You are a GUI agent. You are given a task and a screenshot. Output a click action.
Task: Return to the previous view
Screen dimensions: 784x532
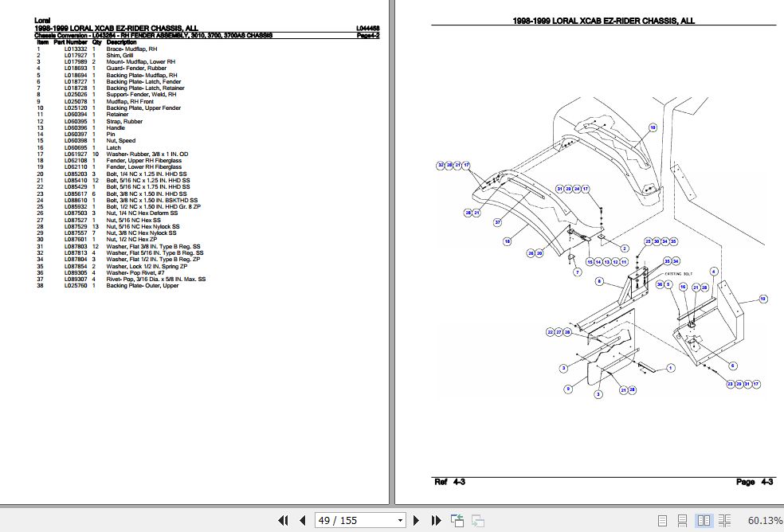point(457,520)
